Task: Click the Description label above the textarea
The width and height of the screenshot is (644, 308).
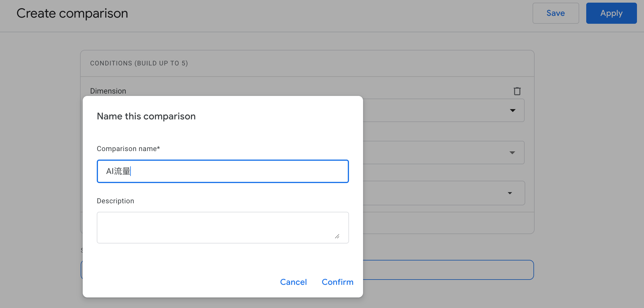Action: point(115,201)
